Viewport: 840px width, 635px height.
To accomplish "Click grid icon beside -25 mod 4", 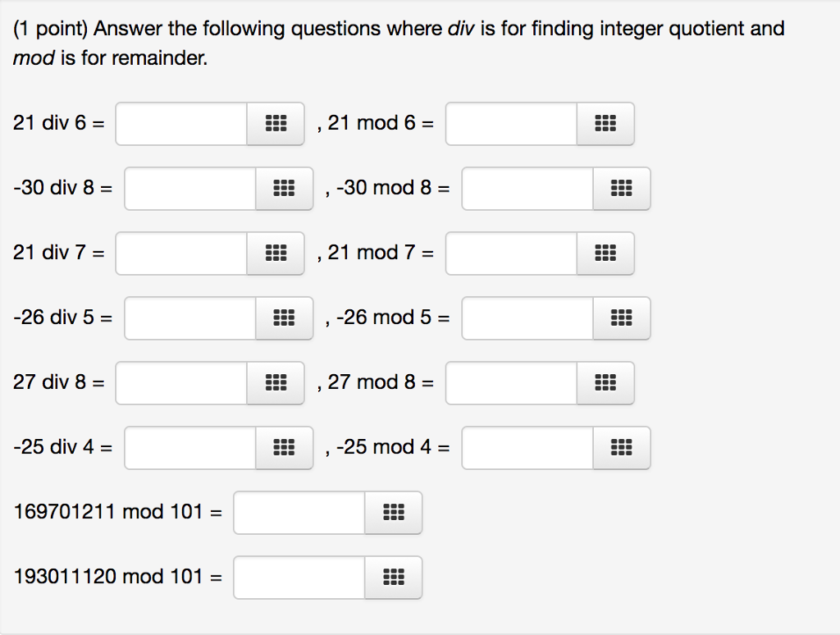I will tap(621, 447).
